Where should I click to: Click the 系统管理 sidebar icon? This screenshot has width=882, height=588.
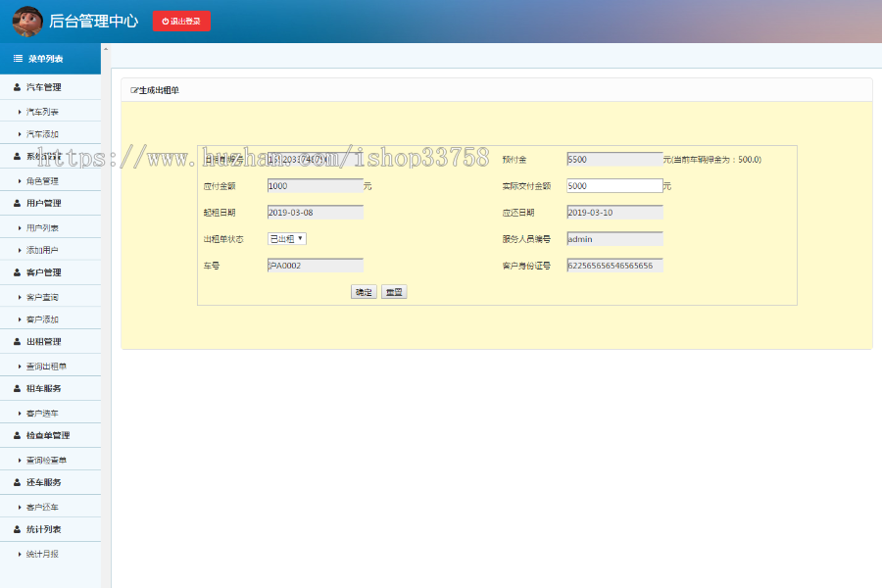pyautogui.click(x=15, y=157)
